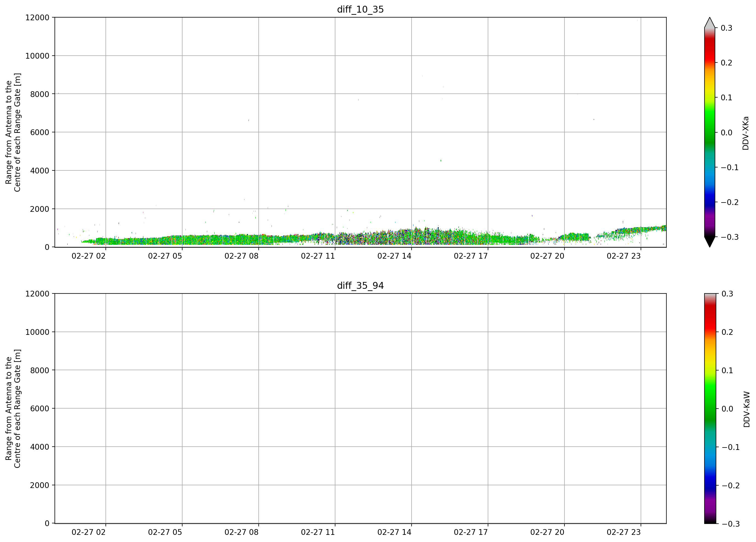Click the 'diff_10_35' plot title
This screenshot has height=542, width=756.
click(x=360, y=9)
